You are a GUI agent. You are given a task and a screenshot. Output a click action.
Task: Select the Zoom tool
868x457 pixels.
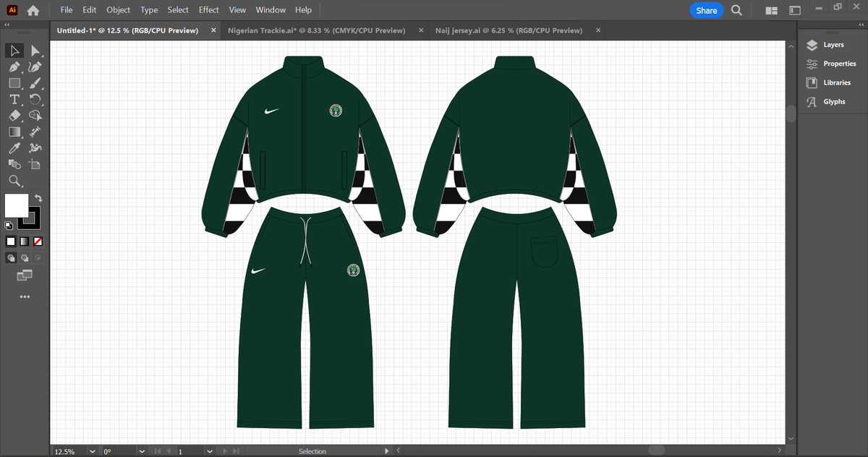(x=14, y=180)
